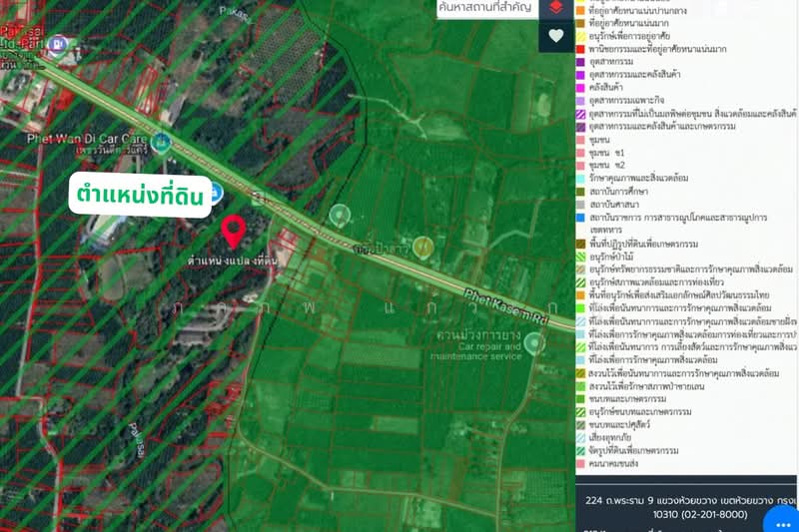Click the heart favorite icon

tap(556, 36)
